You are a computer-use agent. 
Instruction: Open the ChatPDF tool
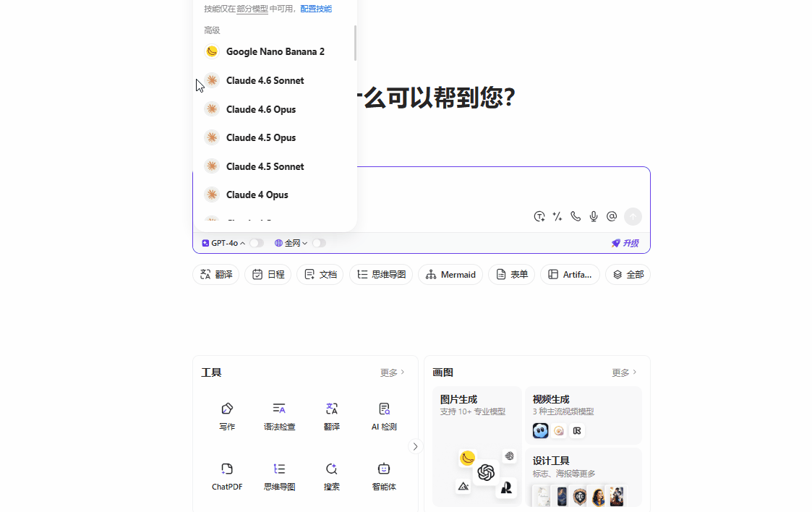pyautogui.click(x=227, y=477)
